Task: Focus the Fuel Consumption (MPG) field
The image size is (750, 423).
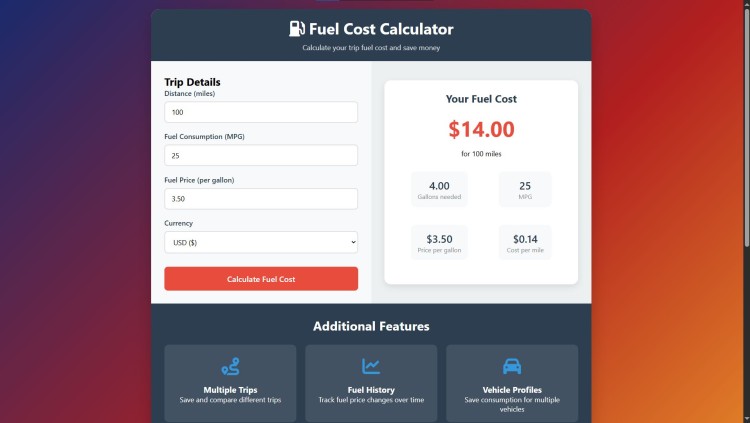Action: [x=261, y=156]
